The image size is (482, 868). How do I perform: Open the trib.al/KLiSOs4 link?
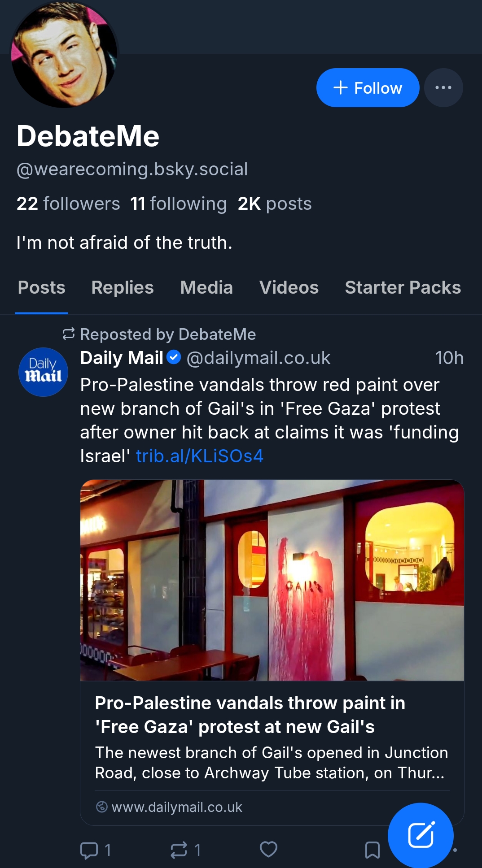199,456
